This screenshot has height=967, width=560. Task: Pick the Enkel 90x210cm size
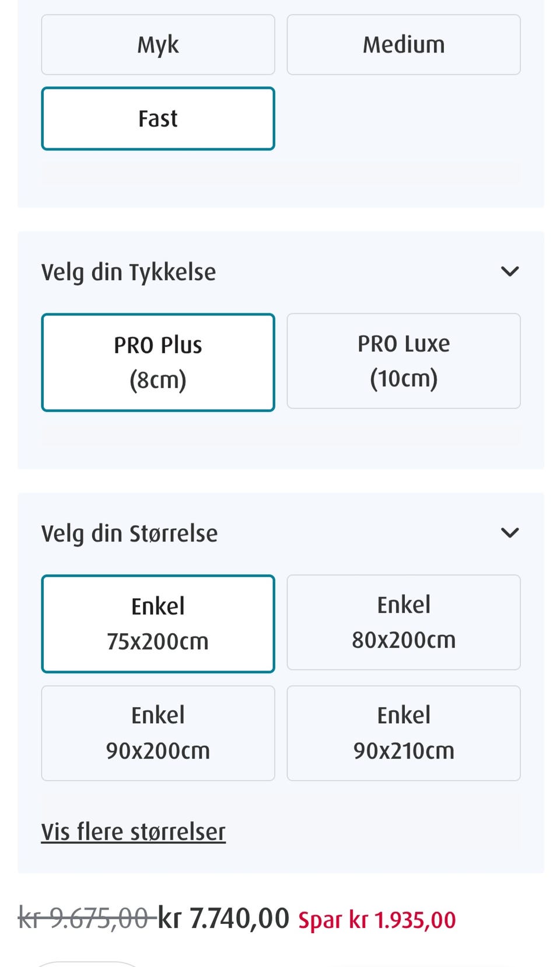pyautogui.click(x=404, y=733)
